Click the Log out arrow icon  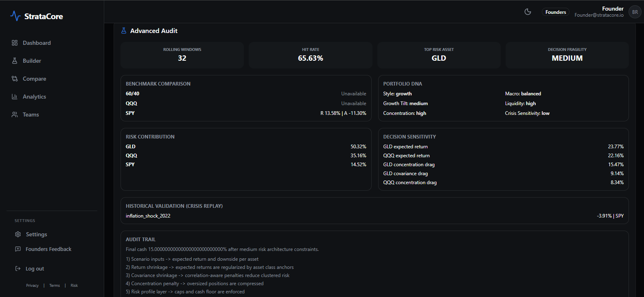18,268
